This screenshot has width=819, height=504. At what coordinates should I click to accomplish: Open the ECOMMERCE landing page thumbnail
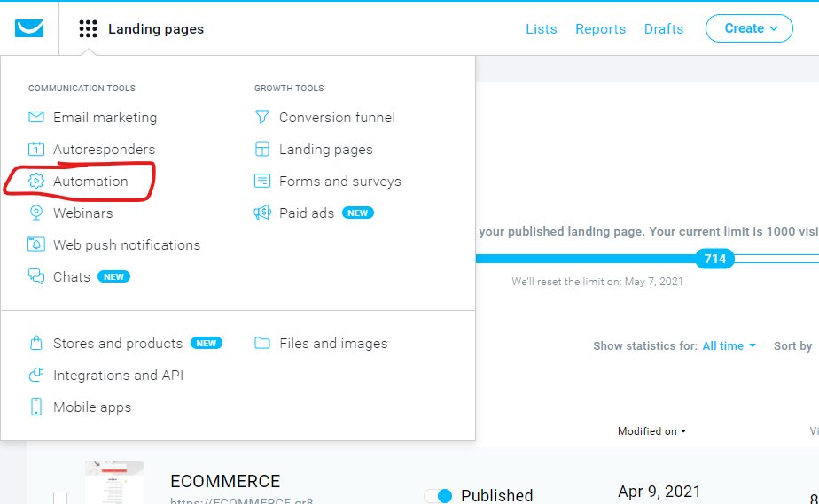pyautogui.click(x=113, y=483)
